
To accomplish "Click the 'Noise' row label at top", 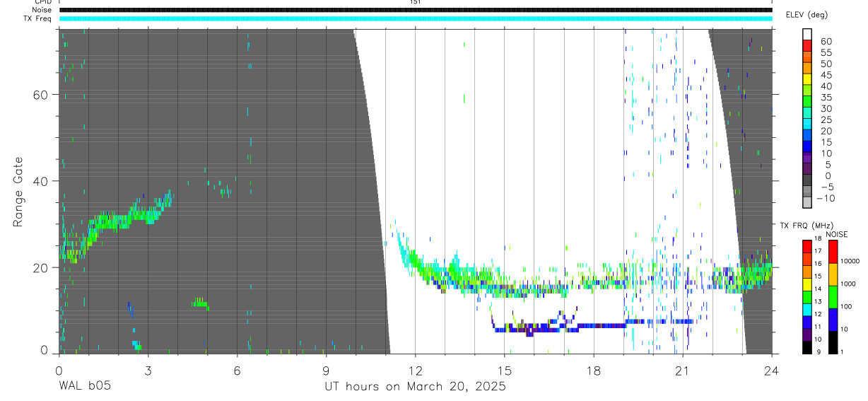I will [42, 10].
